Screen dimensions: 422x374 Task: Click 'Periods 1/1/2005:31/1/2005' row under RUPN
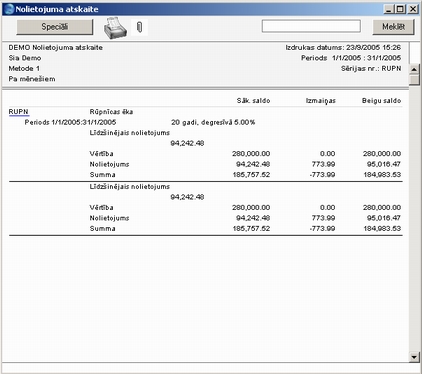pos(70,122)
